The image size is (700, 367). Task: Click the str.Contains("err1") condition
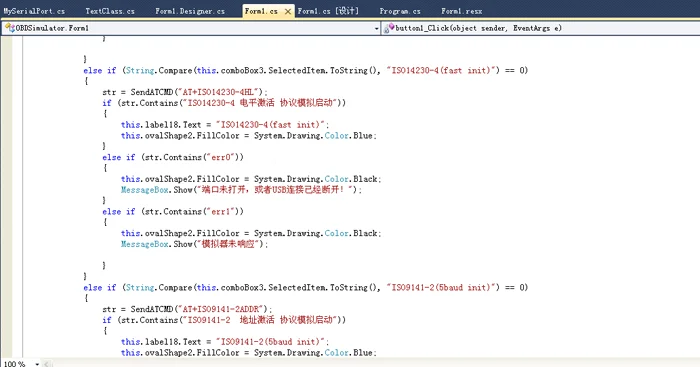(x=193, y=212)
